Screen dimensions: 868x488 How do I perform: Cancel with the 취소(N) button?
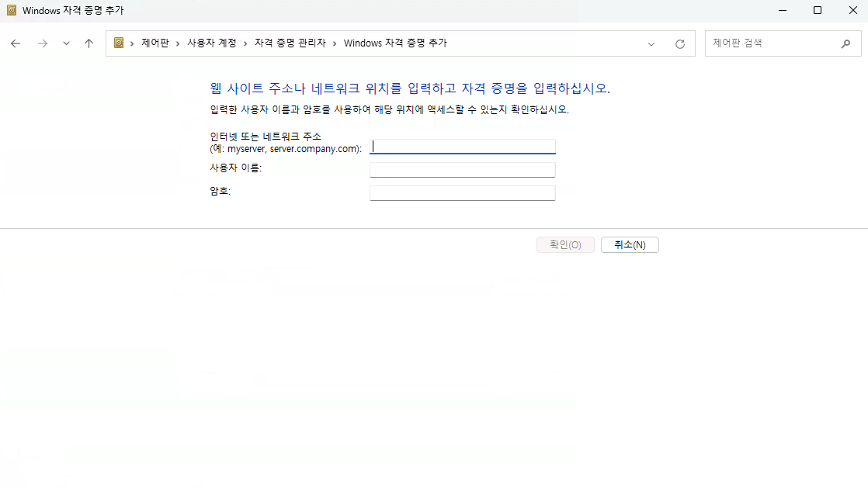[630, 244]
